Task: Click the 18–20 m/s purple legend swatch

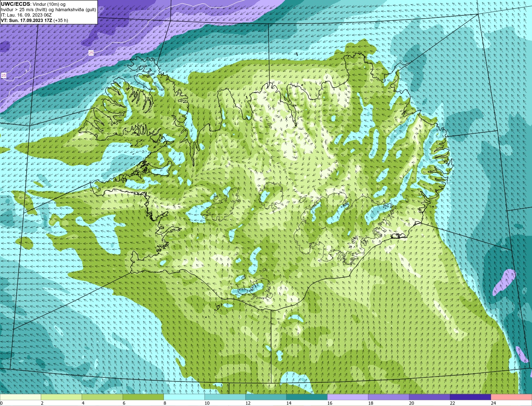Action: (x=389, y=397)
